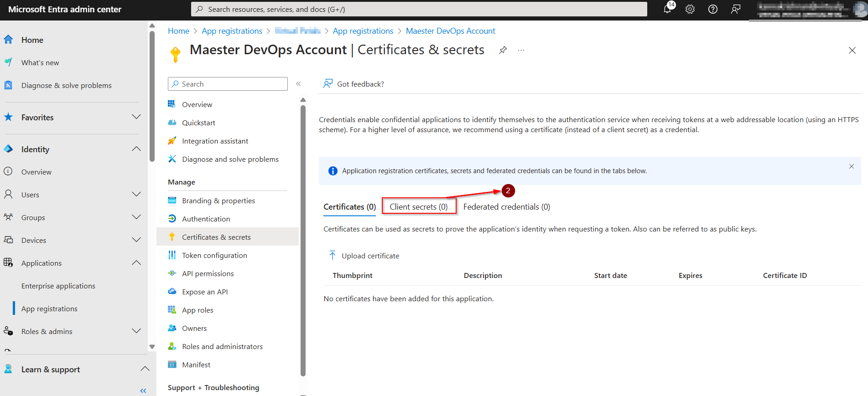This screenshot has width=868, height=396.
Task: Click the Got feedback? button
Action: click(354, 84)
